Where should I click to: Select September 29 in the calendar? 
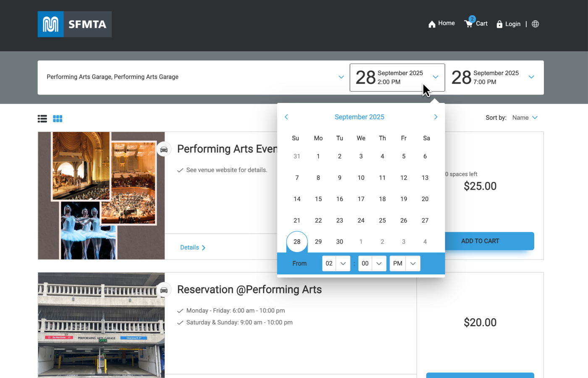pyautogui.click(x=318, y=241)
